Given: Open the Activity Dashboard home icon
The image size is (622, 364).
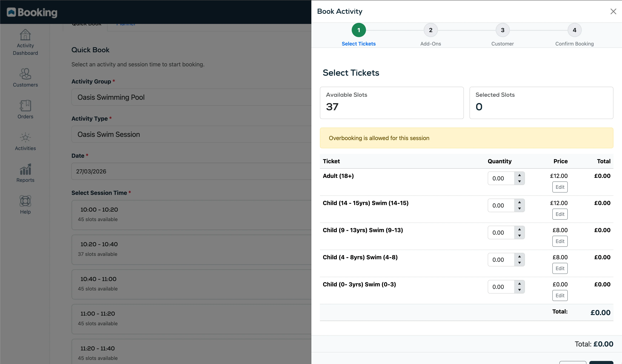Looking at the screenshot, I should point(25,35).
